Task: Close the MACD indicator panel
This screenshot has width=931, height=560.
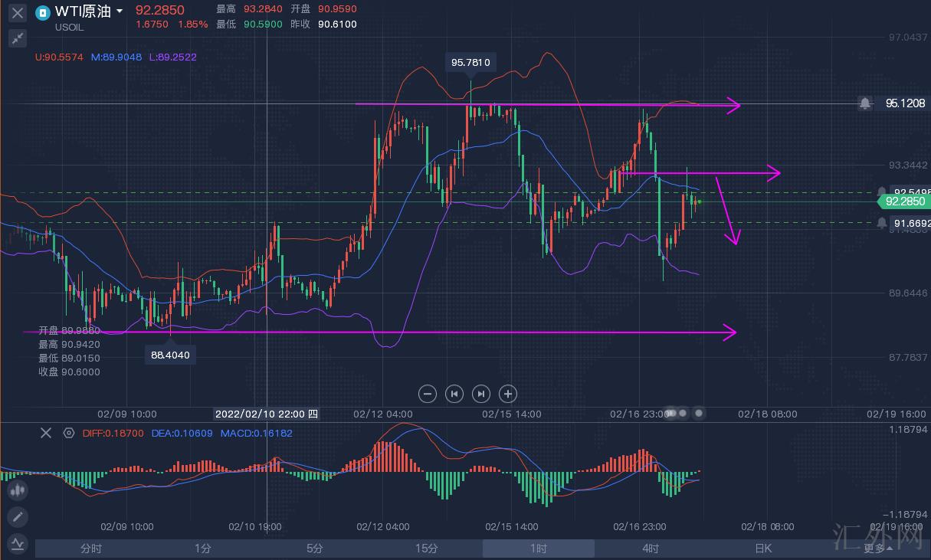Action: pos(46,433)
